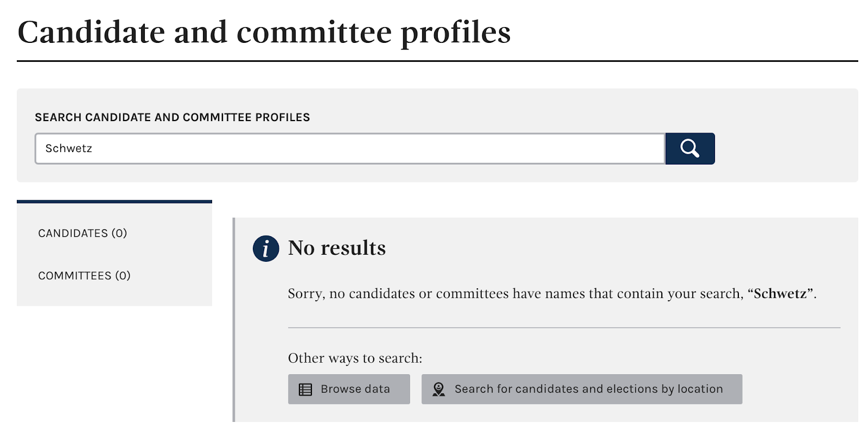Click the dark blue bar above Candidates tab
Viewport: 868px width, 429px height.
[114, 201]
